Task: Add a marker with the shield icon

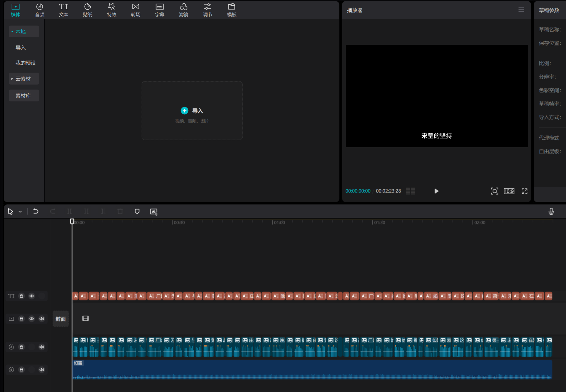Action: pos(137,211)
